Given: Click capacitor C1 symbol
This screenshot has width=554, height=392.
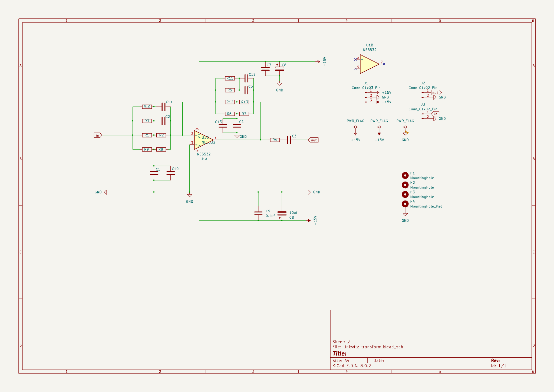Looking at the screenshot, I should [154, 173].
